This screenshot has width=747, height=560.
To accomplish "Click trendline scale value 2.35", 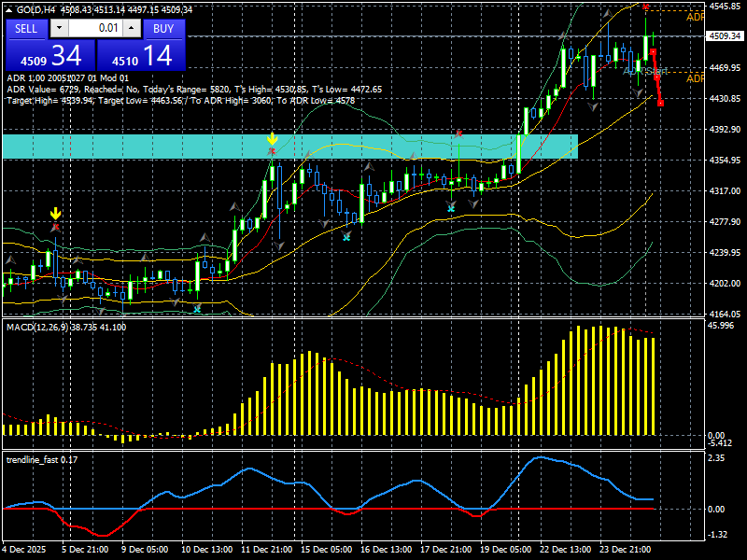I will coord(716,457).
